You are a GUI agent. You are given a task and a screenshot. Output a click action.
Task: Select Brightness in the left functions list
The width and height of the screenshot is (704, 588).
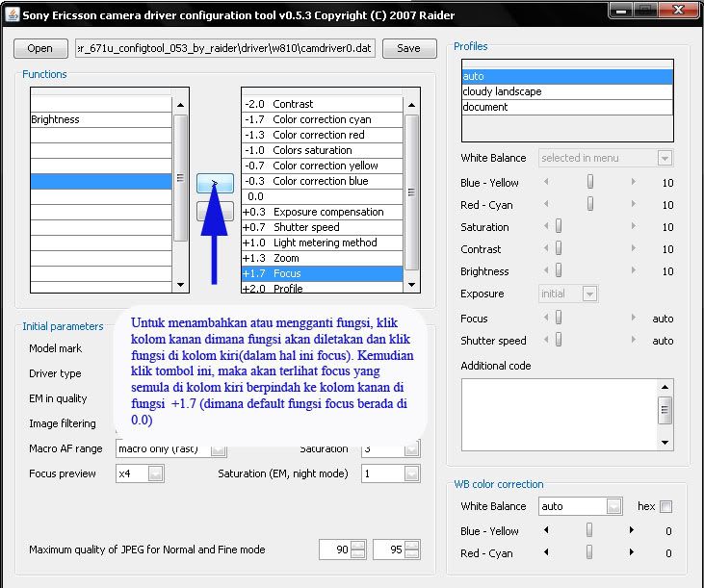(x=101, y=119)
